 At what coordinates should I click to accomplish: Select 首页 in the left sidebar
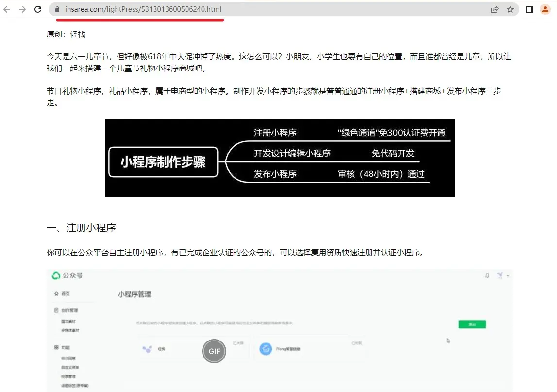(x=65, y=294)
